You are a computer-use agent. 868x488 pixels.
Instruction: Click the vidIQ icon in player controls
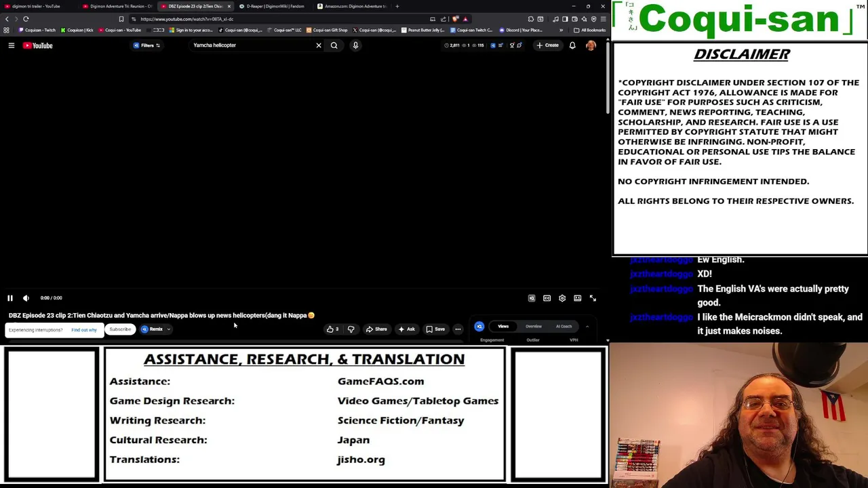coord(532,298)
